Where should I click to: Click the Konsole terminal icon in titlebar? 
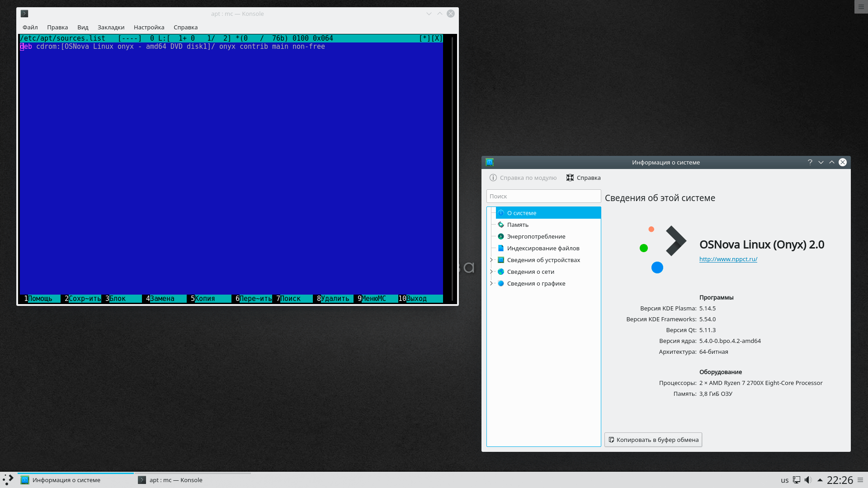[24, 14]
